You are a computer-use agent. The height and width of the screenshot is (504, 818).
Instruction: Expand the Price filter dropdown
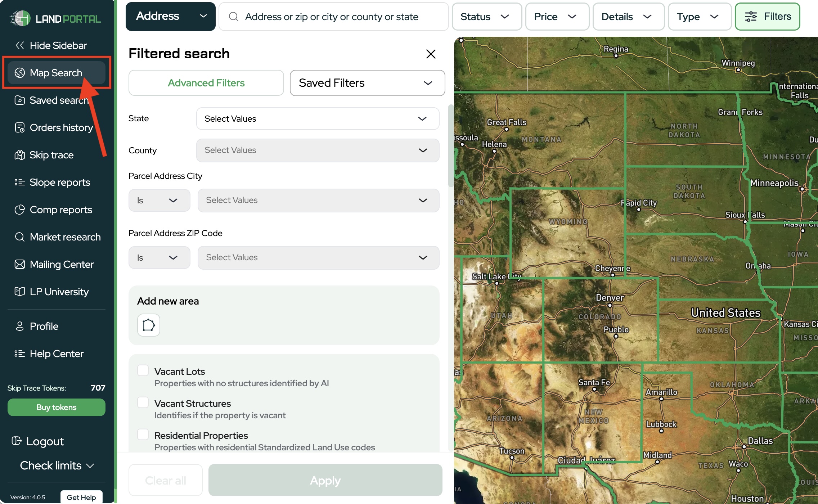[x=557, y=17]
